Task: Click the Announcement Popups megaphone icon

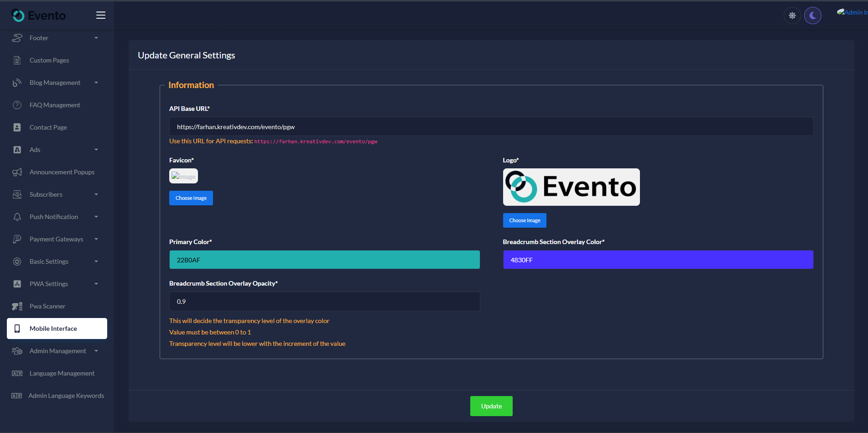Action: 17,172
